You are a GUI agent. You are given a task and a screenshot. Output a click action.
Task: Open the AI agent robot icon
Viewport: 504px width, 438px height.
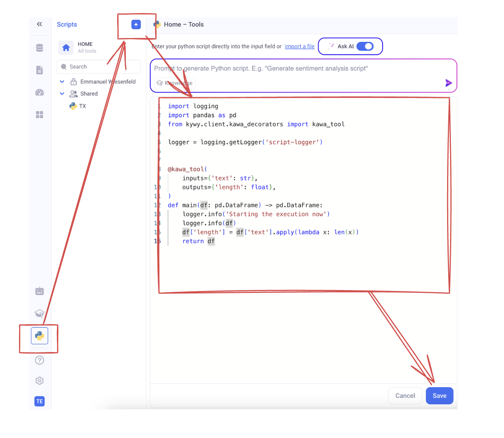40,291
